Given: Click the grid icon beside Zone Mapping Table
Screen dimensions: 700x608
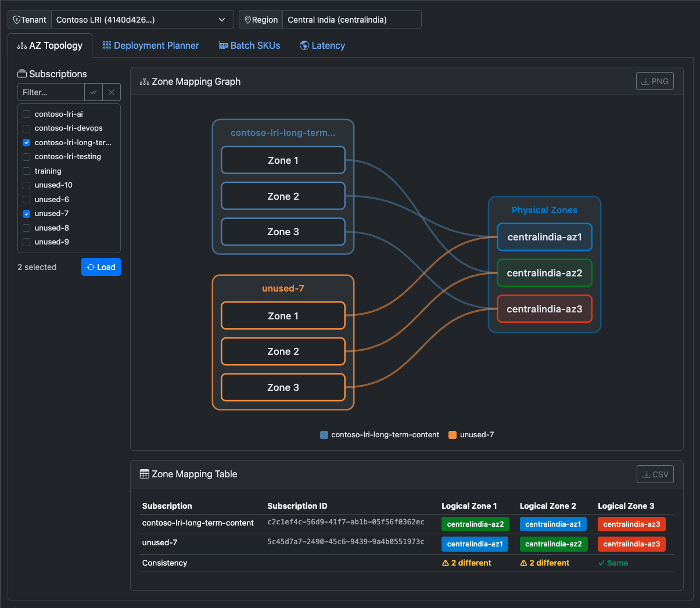Looking at the screenshot, I should pos(143,474).
